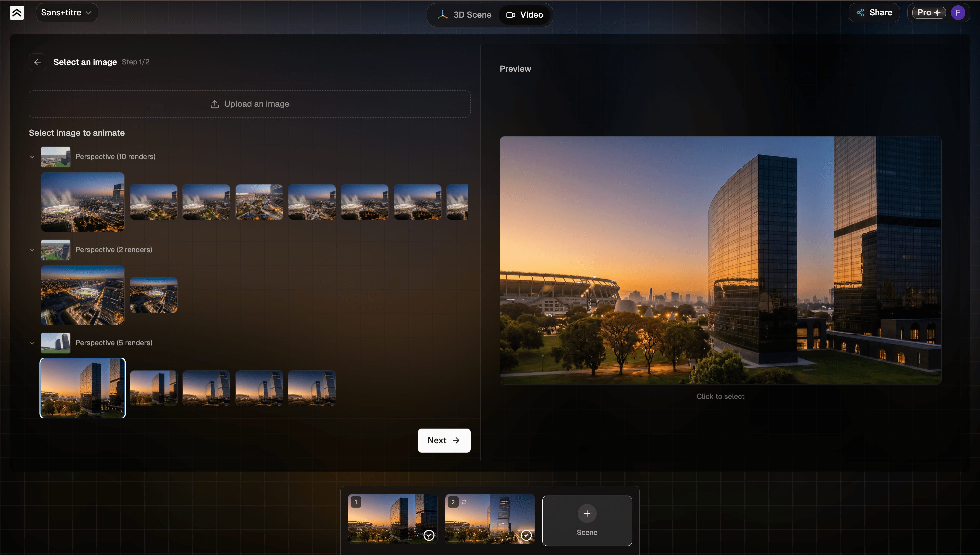This screenshot has height=555, width=980.
Task: Open the user avatar F menu
Action: point(958,13)
